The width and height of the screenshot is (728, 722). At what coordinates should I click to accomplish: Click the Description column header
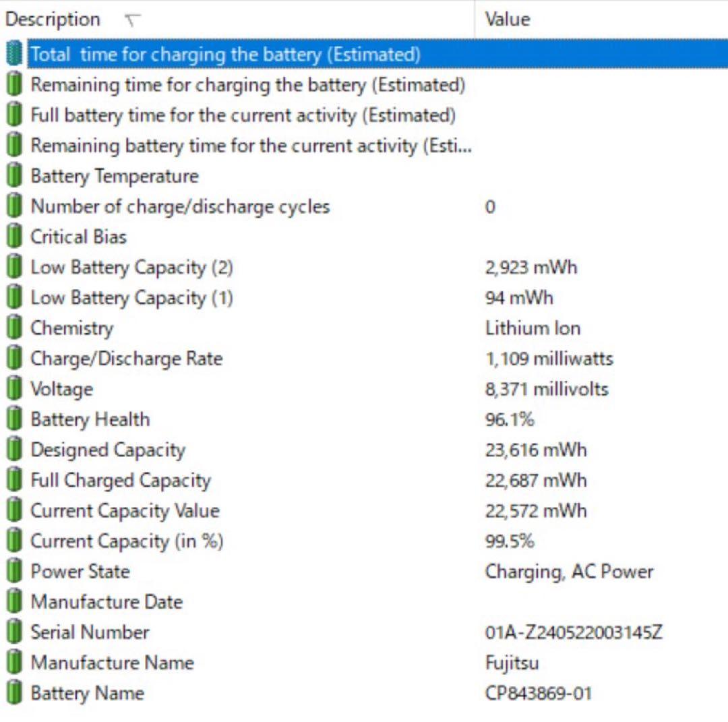click(x=53, y=19)
